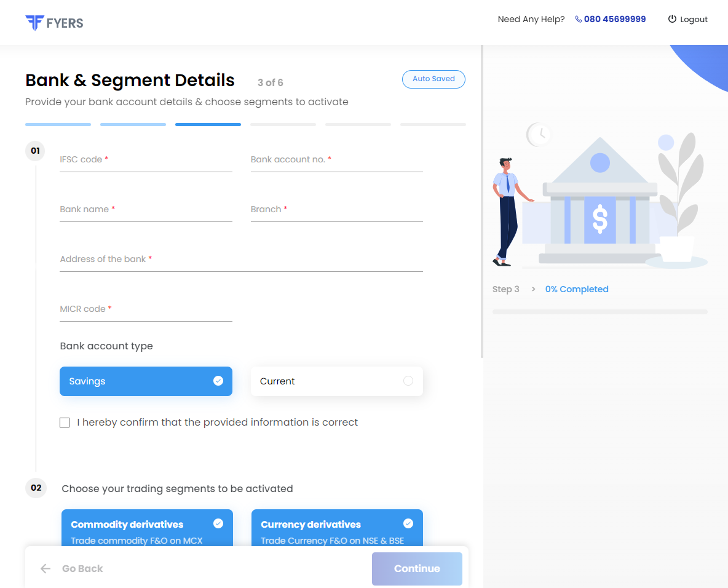Click the Logout power icon
This screenshot has width=728, height=588.
672,19
